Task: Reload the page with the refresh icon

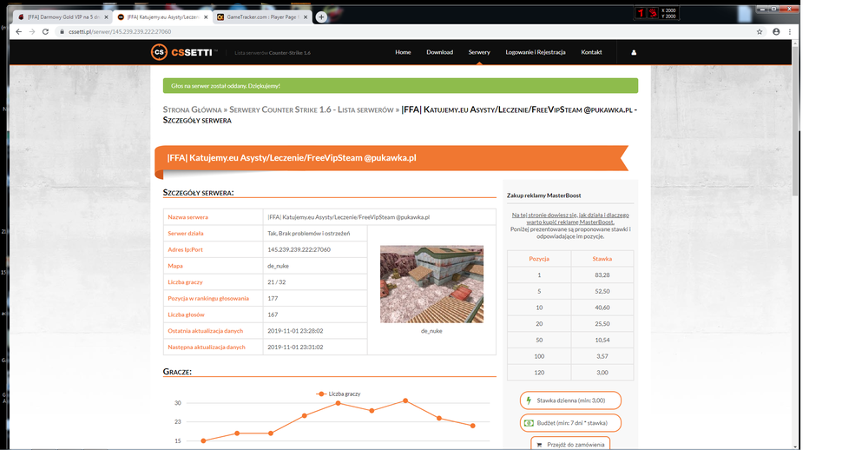Action: [x=45, y=31]
